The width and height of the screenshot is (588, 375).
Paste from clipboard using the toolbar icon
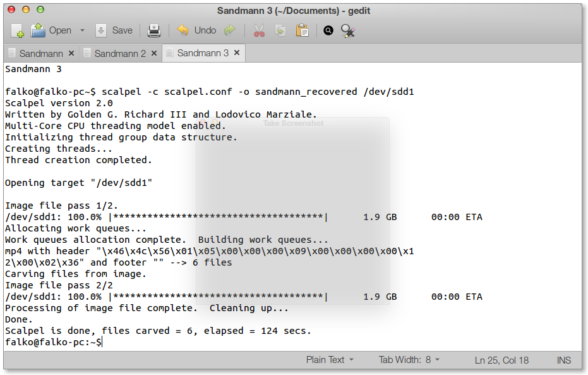pos(302,30)
